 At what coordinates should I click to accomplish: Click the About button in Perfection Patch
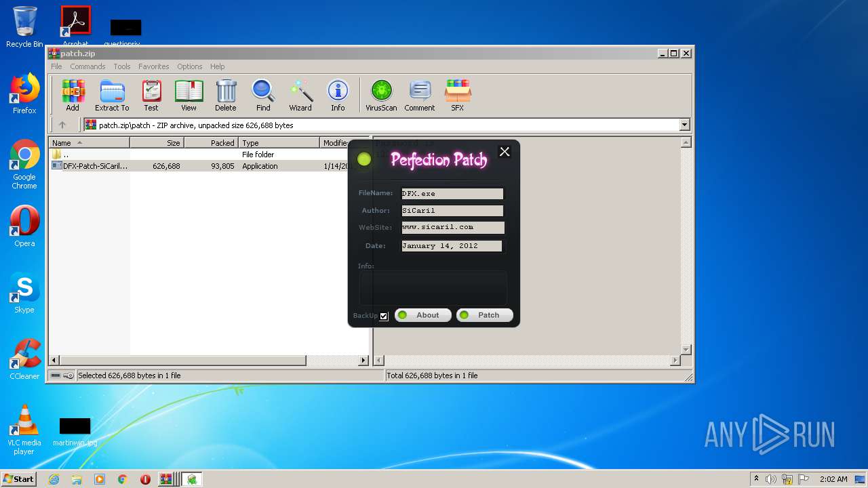click(423, 315)
